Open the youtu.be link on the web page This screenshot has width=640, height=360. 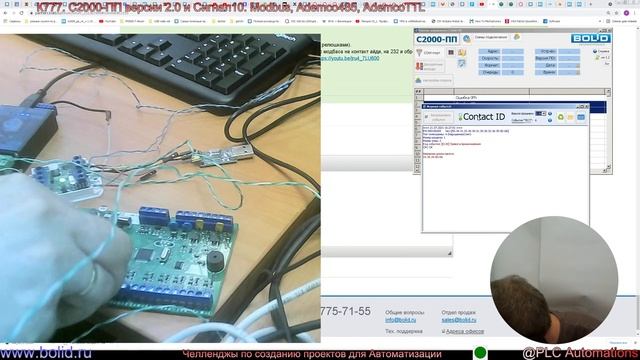pos(350,58)
